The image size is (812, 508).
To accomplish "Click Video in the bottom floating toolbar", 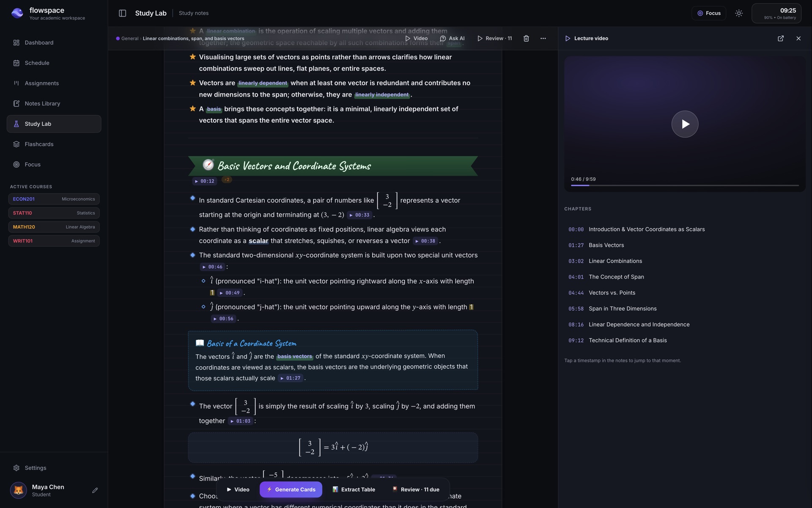I will tap(238, 489).
